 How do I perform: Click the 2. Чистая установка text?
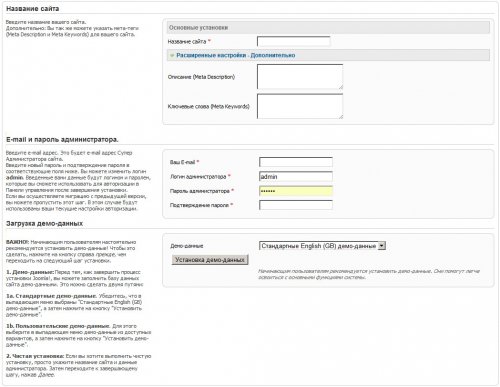[x=35, y=356]
